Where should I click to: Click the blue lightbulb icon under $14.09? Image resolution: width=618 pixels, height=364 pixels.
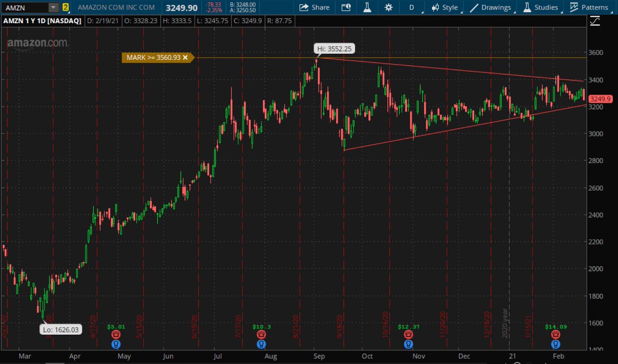click(555, 344)
